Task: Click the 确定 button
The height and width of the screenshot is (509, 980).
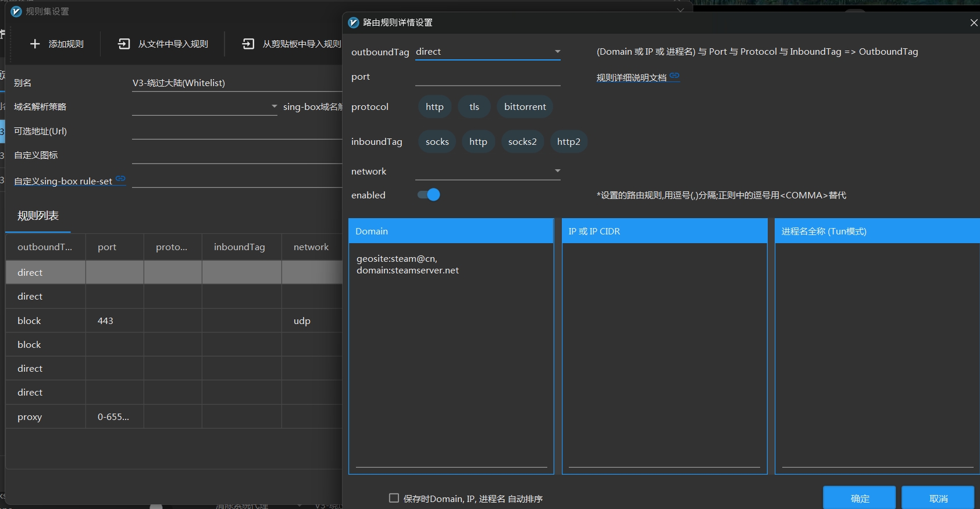Action: 859,499
